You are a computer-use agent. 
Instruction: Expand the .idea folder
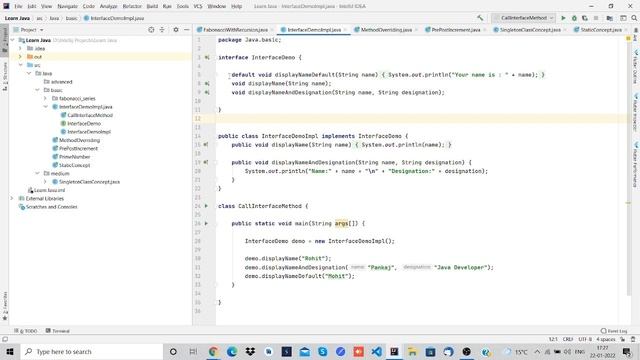[20, 48]
